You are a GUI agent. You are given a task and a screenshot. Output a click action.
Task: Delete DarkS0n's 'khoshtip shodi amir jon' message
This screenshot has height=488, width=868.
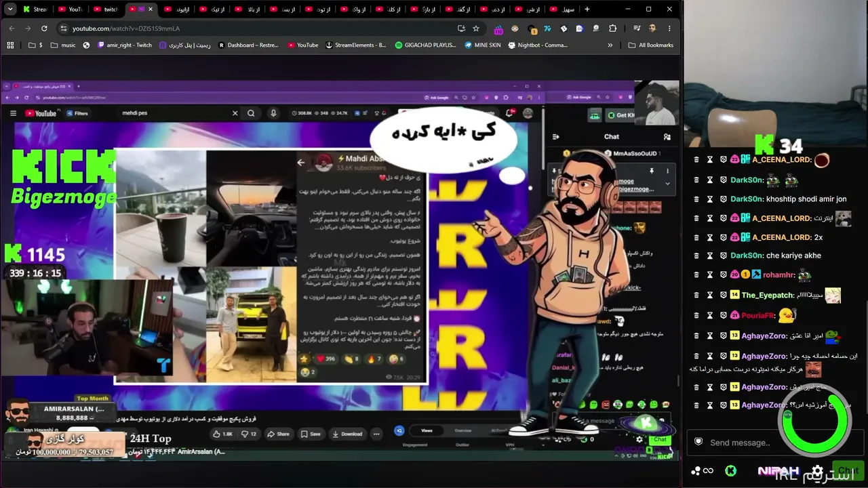tap(696, 199)
